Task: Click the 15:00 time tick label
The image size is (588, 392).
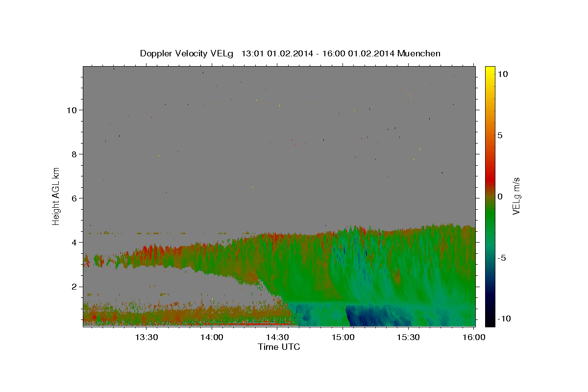Action: click(343, 337)
